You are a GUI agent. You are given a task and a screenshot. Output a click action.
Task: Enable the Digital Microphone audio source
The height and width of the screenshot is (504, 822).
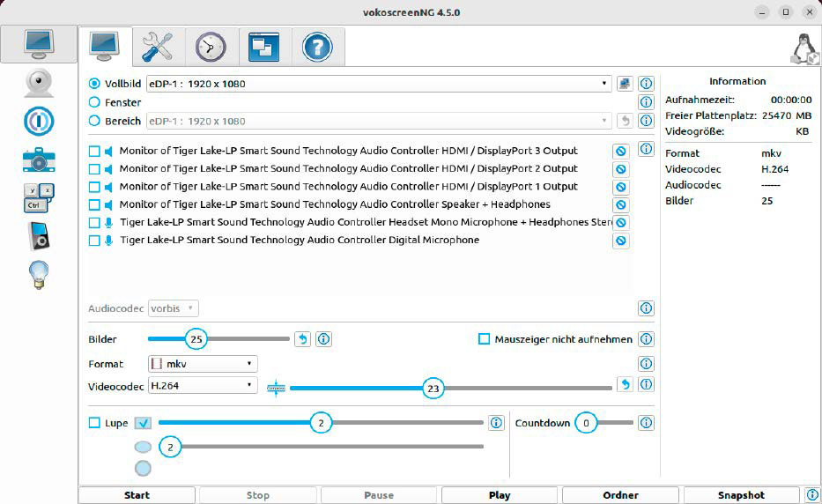[95, 241]
